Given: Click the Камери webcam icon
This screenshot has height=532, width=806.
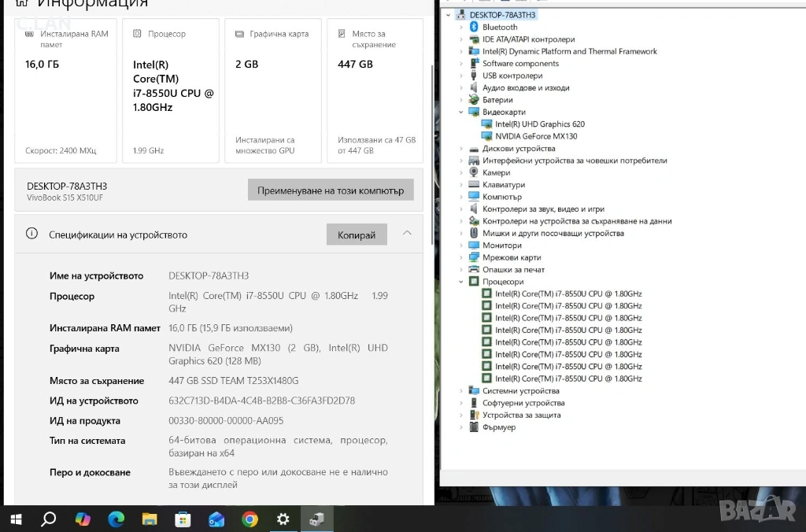Looking at the screenshot, I should pyautogui.click(x=474, y=172).
